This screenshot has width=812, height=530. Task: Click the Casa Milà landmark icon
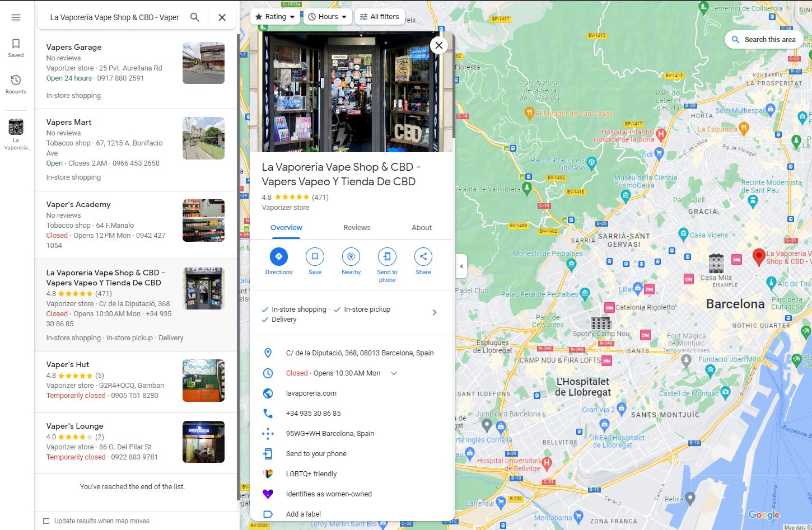click(716, 262)
